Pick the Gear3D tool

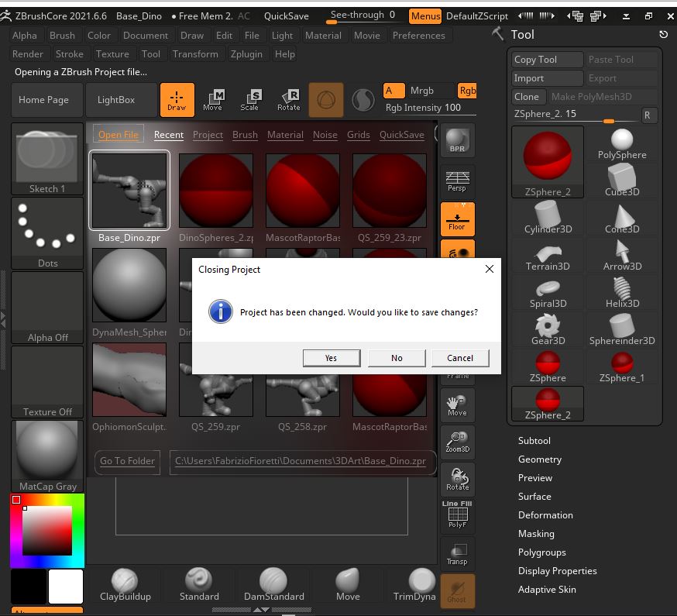[548, 327]
